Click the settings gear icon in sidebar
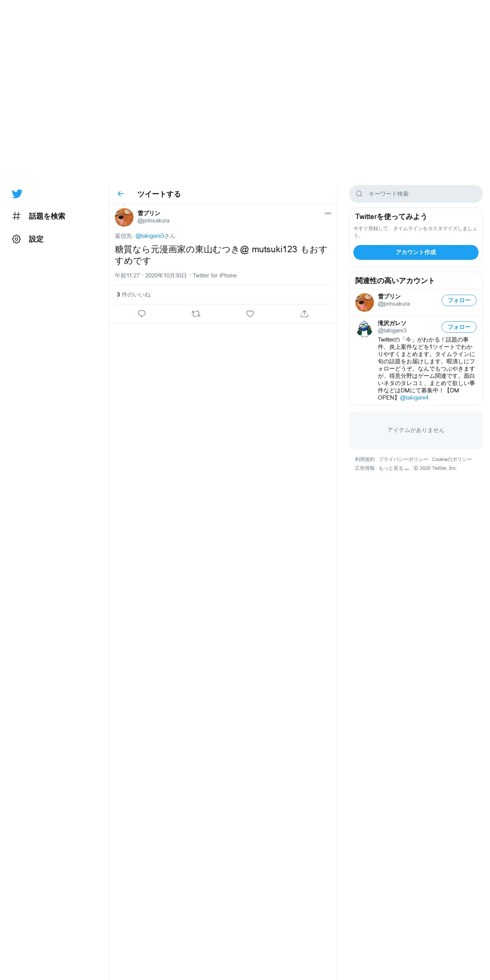Viewport: 490px width, 980px height. [x=16, y=239]
